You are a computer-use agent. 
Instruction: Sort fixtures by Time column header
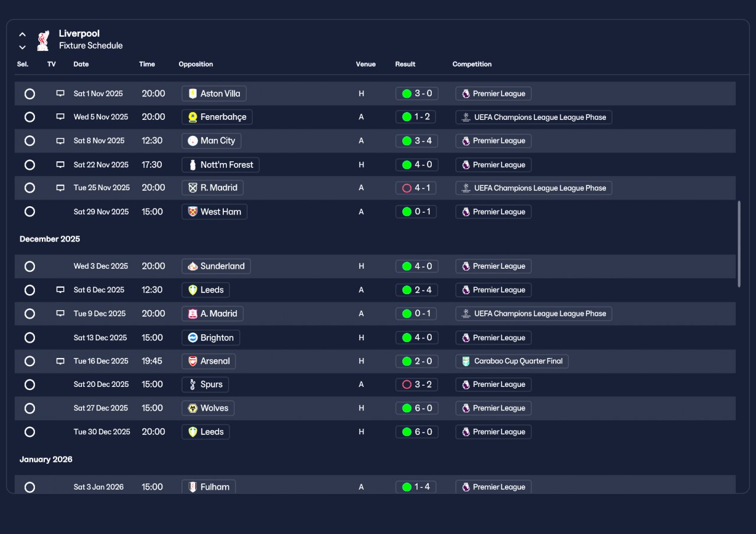(147, 64)
